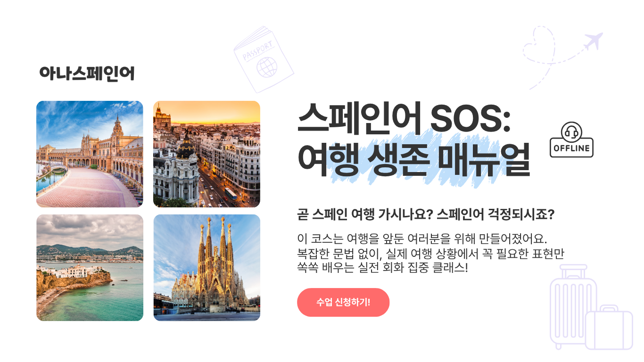Click the globe emblem on the passport
644x362 pixels.
pos(267,67)
